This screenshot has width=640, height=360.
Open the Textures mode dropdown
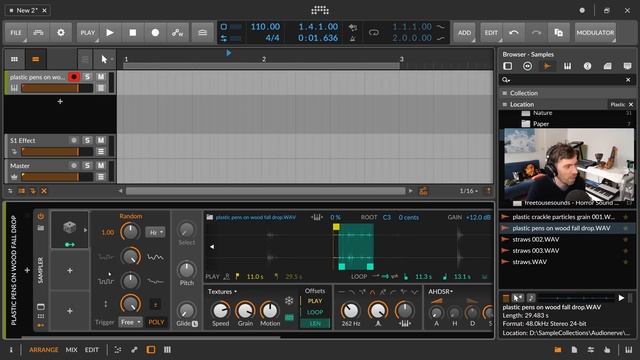tap(222, 291)
